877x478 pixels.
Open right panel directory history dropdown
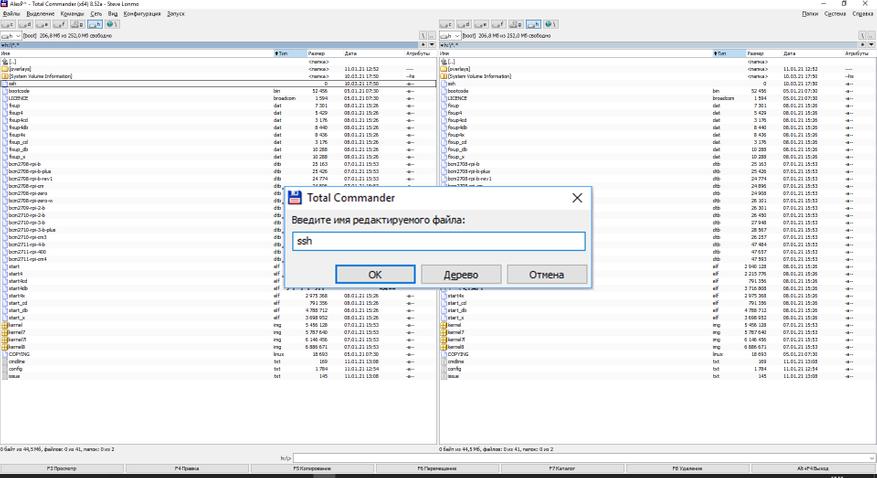click(x=870, y=44)
